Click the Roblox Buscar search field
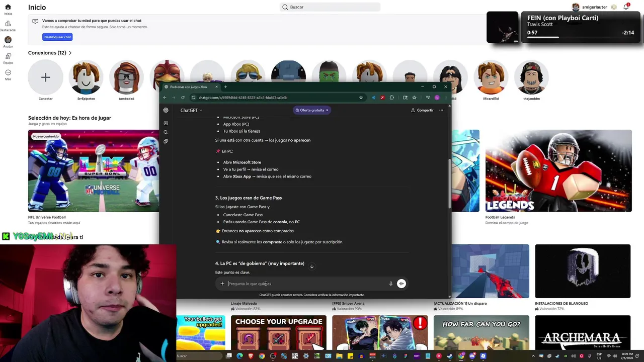Viewport: 644px width, 362px height. (330, 7)
